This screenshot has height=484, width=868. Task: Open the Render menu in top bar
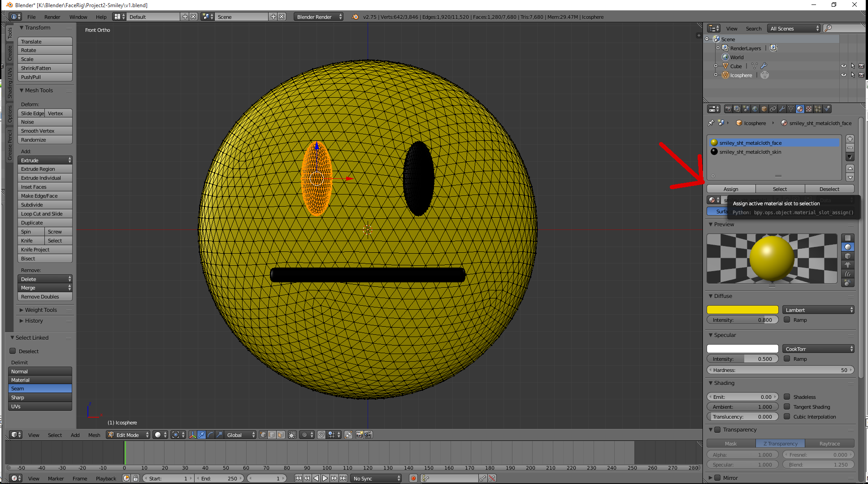coord(52,17)
